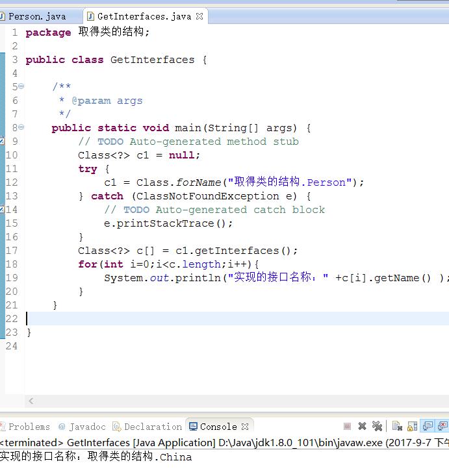Open the Javadoc view tab
This screenshot has height=476, width=449.
click(x=82, y=427)
